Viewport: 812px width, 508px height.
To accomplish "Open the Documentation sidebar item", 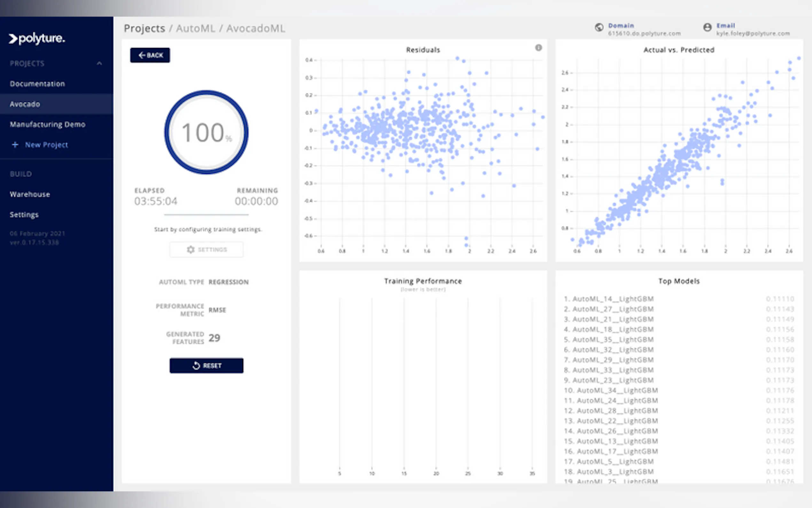I will [37, 84].
